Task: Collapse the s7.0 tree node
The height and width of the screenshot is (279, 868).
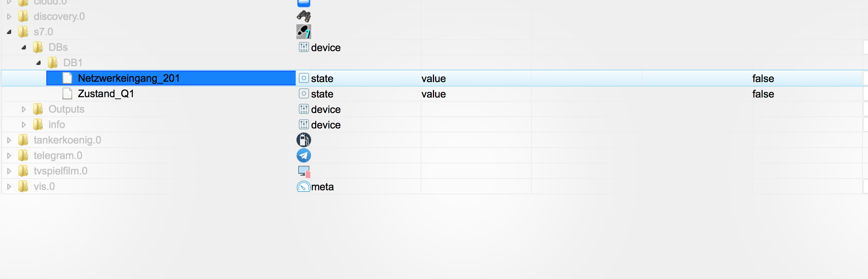Action: click(x=9, y=32)
